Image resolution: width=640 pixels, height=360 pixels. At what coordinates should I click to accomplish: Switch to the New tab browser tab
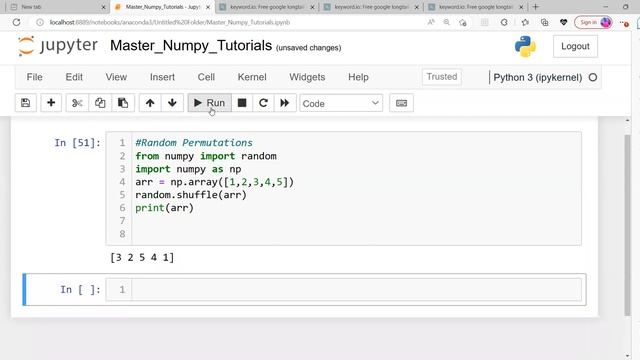pyautogui.click(x=58, y=7)
